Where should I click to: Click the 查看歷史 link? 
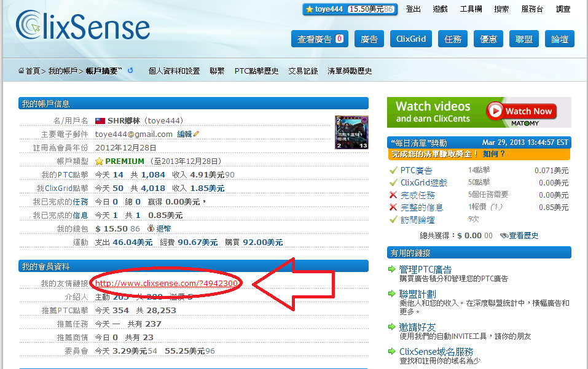point(523,236)
